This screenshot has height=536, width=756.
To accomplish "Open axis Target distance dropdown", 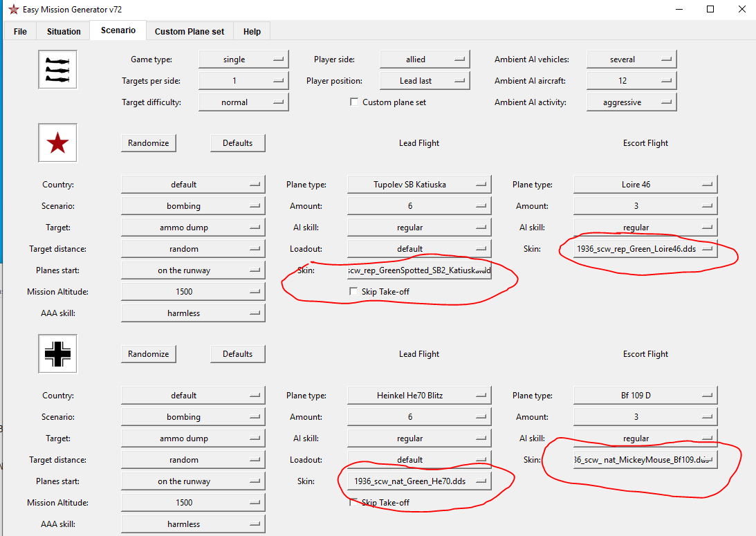I will 193,460.
